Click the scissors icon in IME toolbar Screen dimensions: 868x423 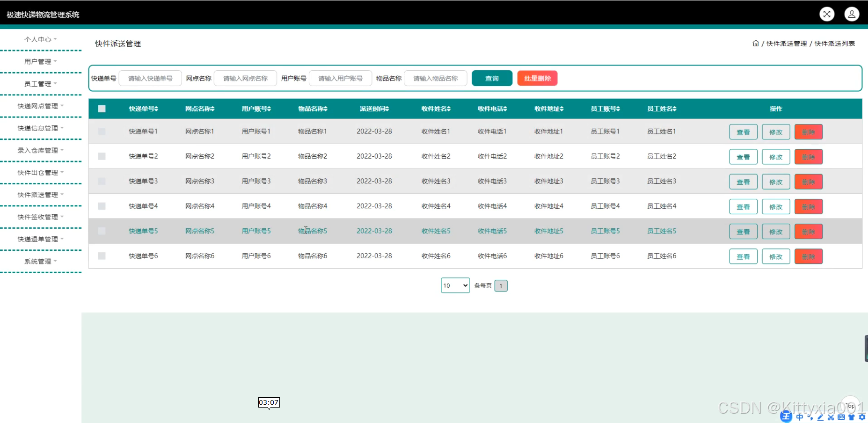831,417
